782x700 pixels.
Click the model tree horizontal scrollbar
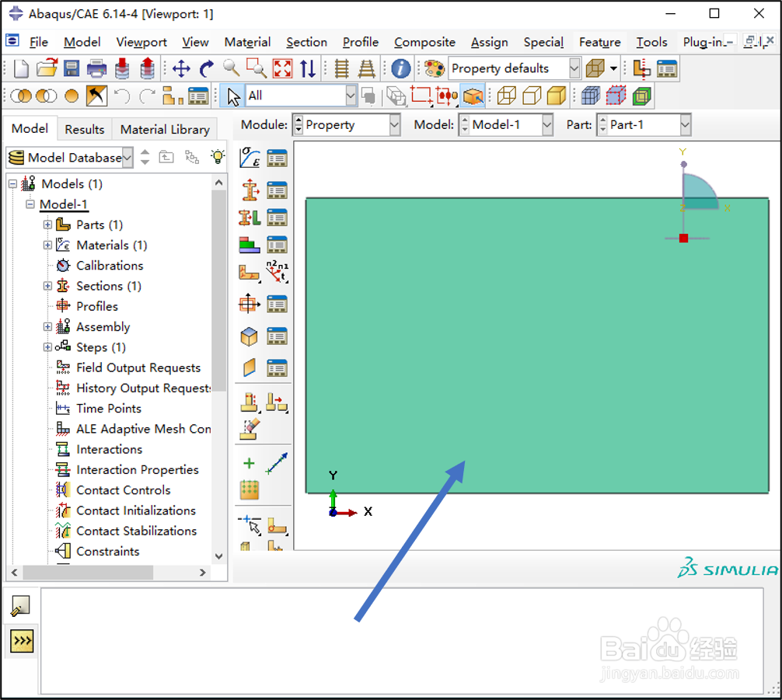[x=88, y=573]
